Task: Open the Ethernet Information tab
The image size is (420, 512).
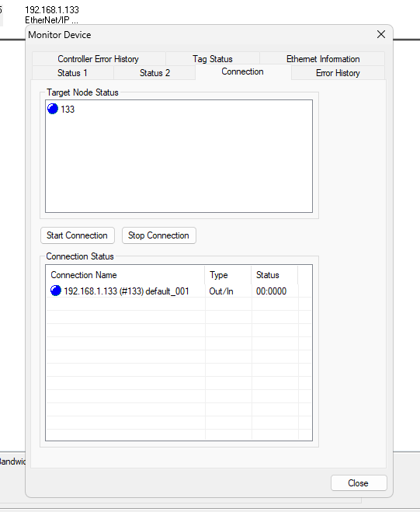Action: pos(323,59)
